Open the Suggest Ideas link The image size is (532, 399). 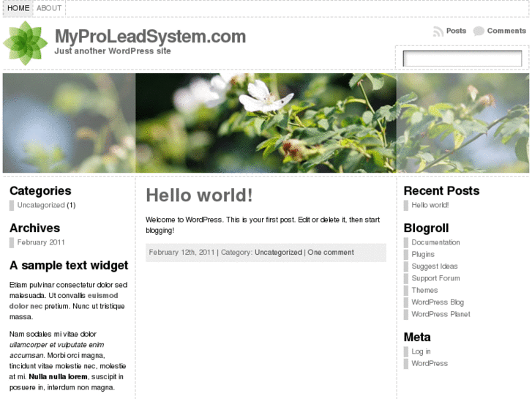pos(435,266)
